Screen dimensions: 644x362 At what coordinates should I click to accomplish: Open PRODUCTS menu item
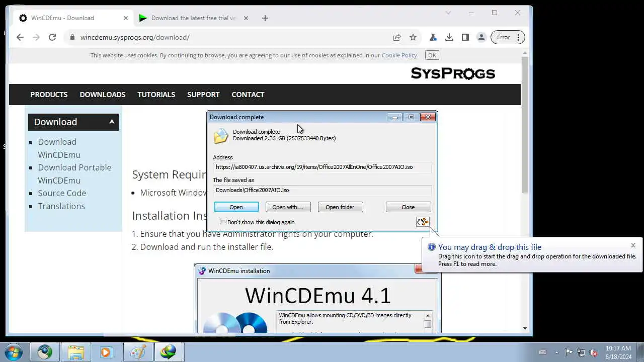[x=49, y=95]
